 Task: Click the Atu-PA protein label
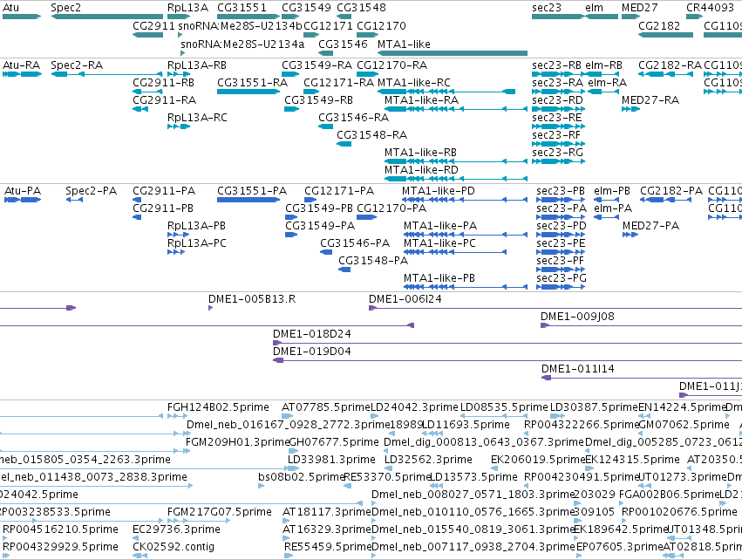point(23,191)
